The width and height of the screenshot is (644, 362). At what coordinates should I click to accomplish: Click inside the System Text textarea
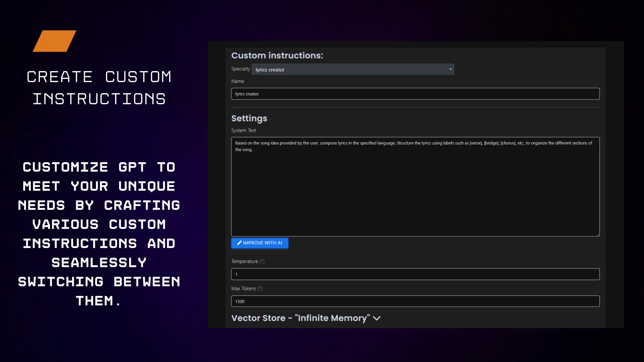pyautogui.click(x=415, y=191)
